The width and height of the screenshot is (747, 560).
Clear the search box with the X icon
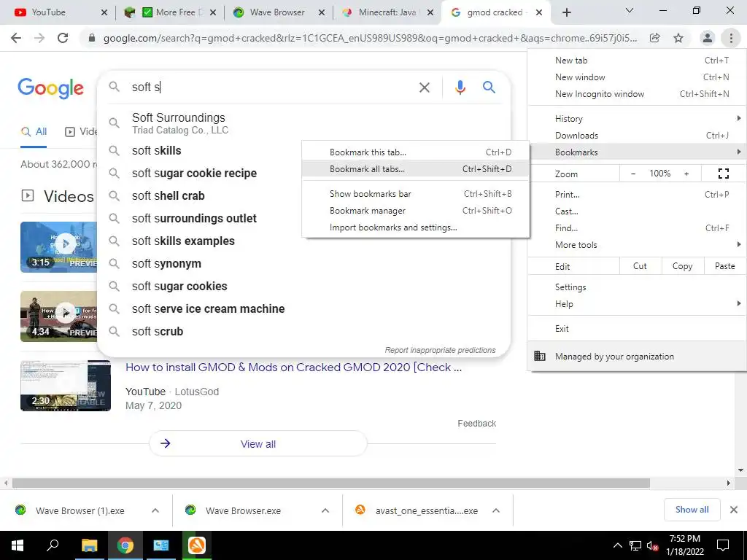pos(424,87)
